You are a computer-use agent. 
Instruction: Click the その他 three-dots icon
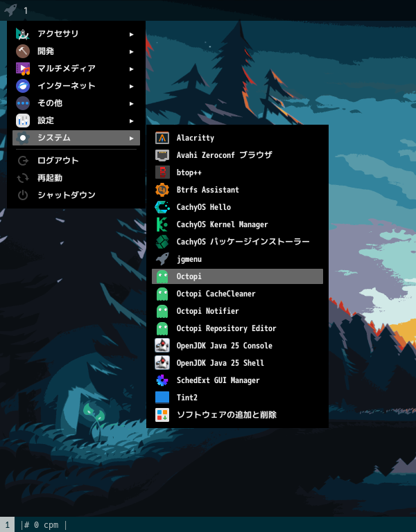pos(23,103)
